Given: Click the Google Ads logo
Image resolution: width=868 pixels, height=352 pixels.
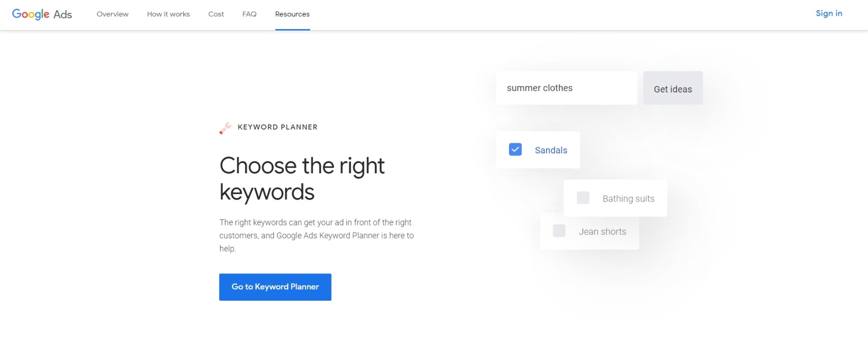Looking at the screenshot, I should point(42,14).
